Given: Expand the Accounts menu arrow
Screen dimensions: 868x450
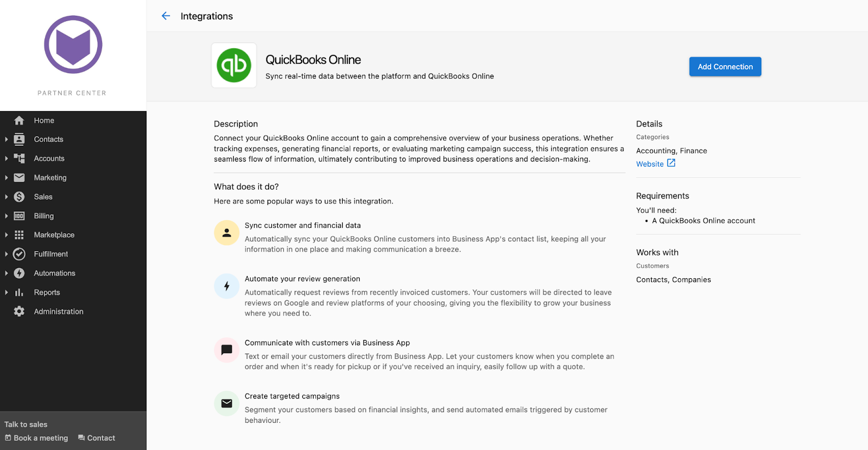Looking at the screenshot, I should tap(6, 158).
